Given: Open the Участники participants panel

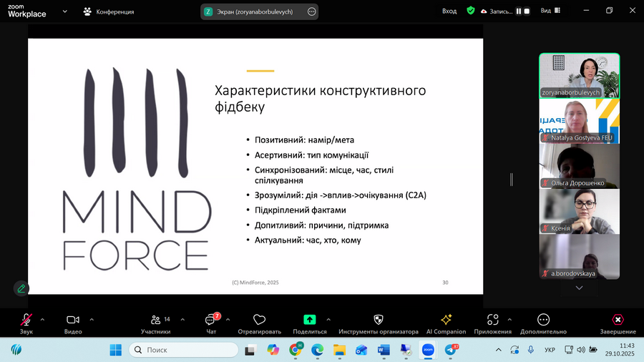Looking at the screenshot, I should 155,320.
